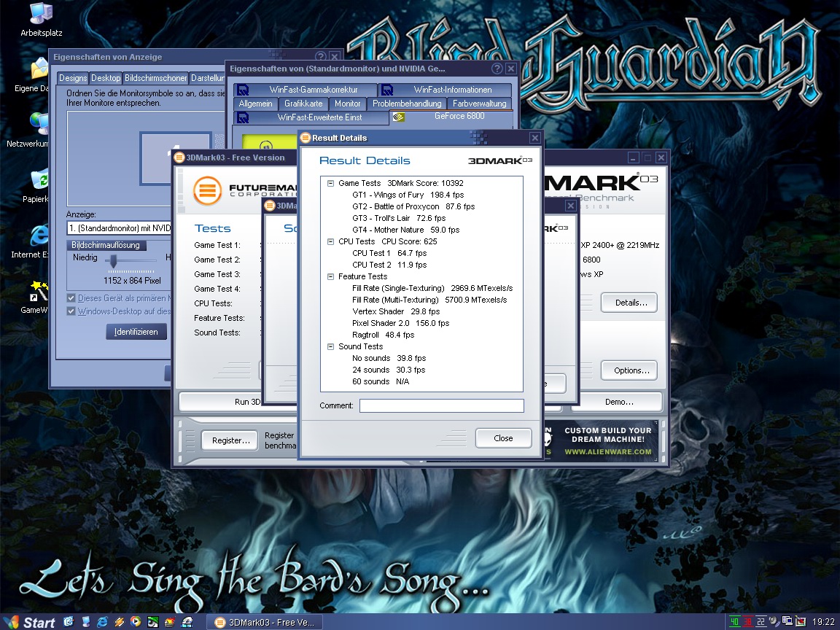Click the Alienware advertisement banner
The width and height of the screenshot is (840, 630).
pos(602,441)
